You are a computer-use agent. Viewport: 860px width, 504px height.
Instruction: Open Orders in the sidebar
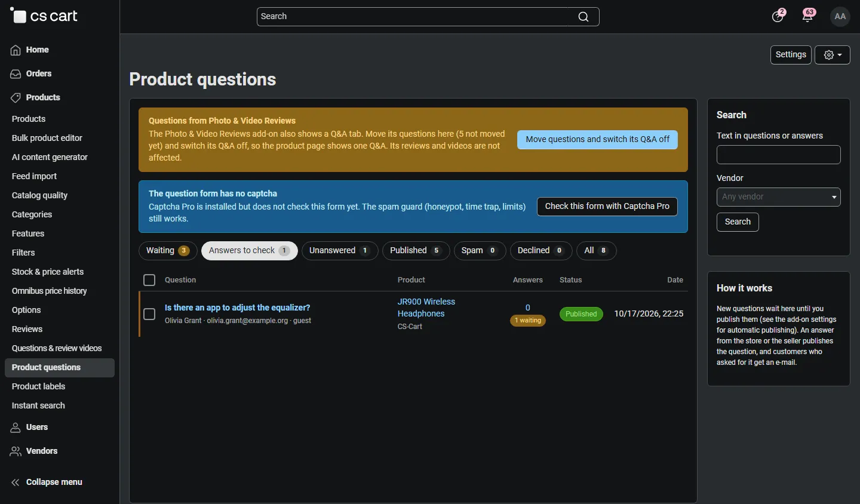pos(39,74)
